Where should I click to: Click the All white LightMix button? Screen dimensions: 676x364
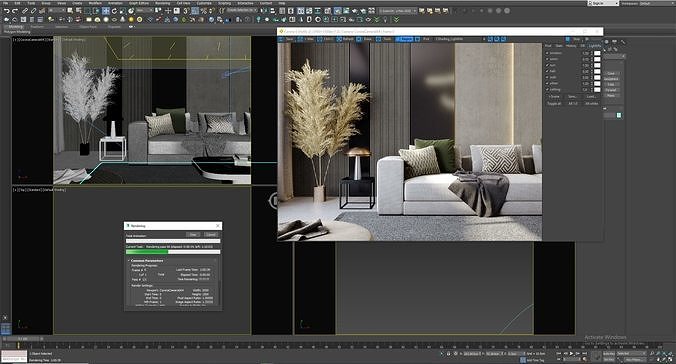(591, 104)
